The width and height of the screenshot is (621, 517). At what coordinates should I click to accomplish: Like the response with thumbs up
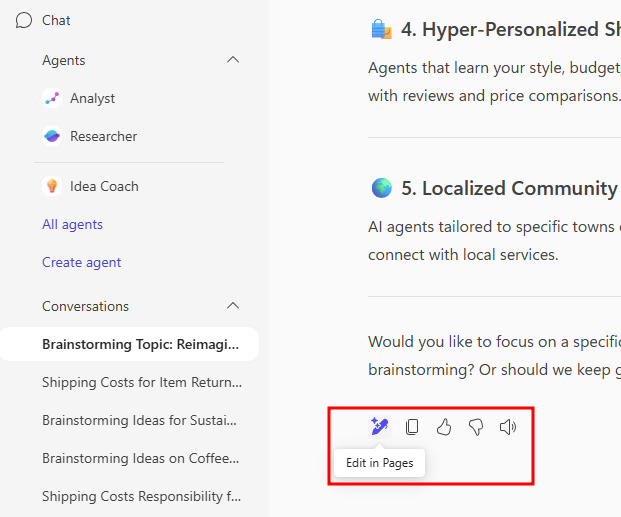point(444,427)
